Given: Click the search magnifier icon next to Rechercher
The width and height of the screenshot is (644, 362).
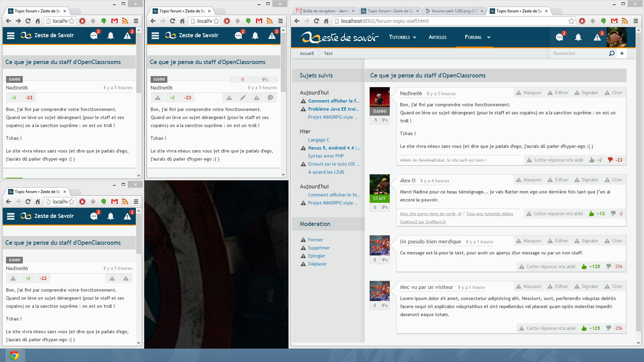Looking at the screenshot, I should coord(611,53).
